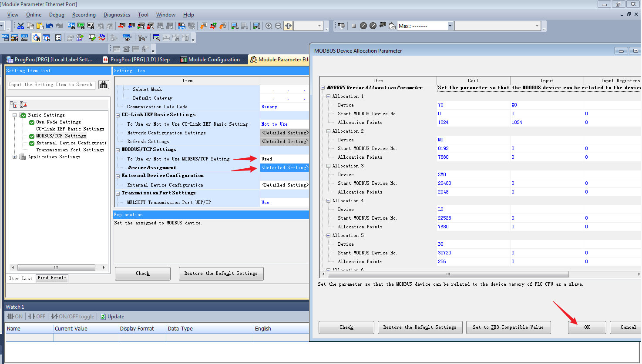Click the binoculars search icon
This screenshot has width=642, height=364.
pos(104,85)
